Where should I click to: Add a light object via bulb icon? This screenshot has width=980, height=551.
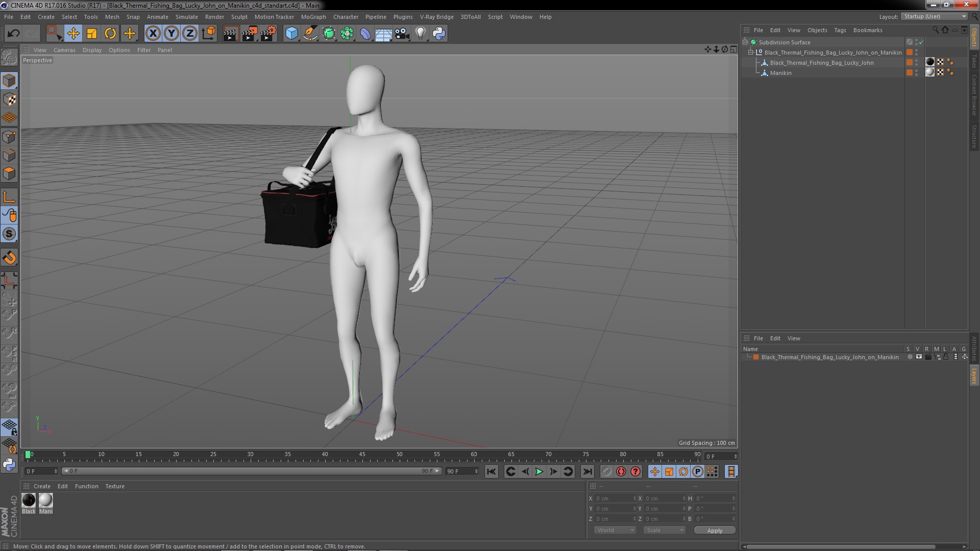pyautogui.click(x=420, y=34)
